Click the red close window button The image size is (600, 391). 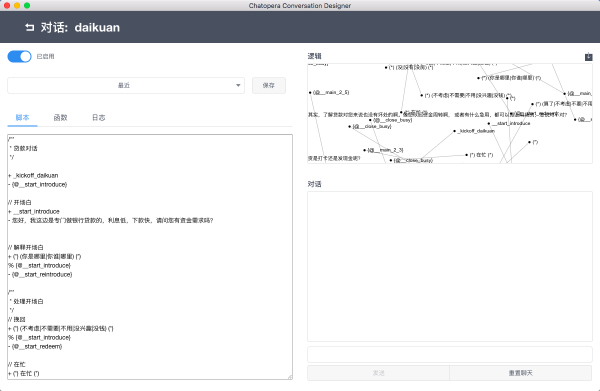pyautogui.click(x=7, y=5)
